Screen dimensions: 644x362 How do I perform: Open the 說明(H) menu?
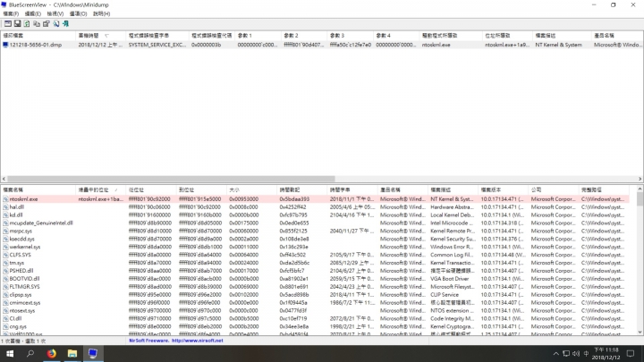click(x=101, y=13)
